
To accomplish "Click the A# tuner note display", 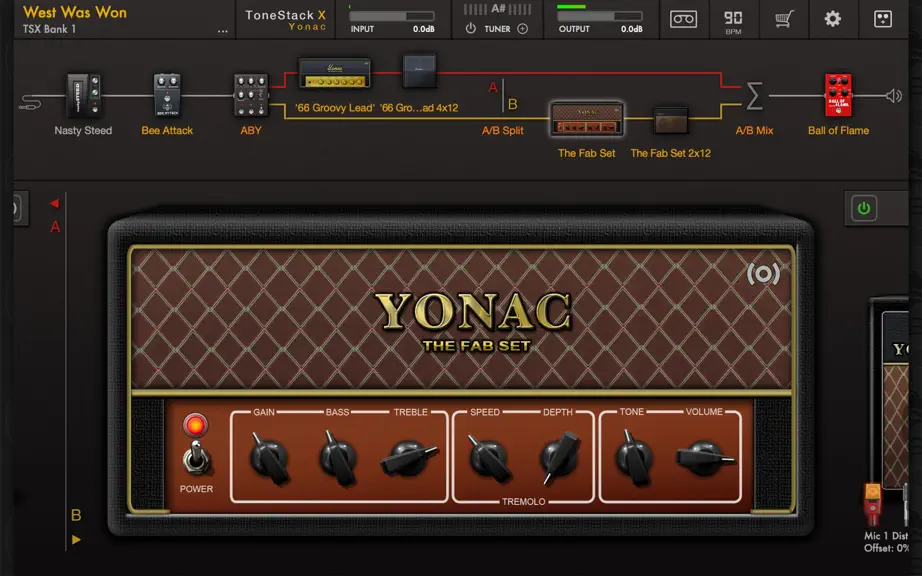I will coord(498,9).
